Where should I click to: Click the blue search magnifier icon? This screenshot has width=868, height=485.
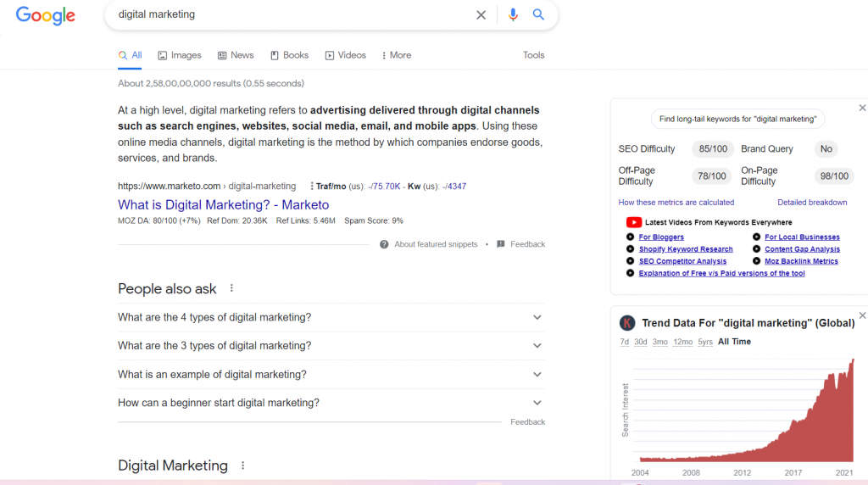tap(538, 15)
